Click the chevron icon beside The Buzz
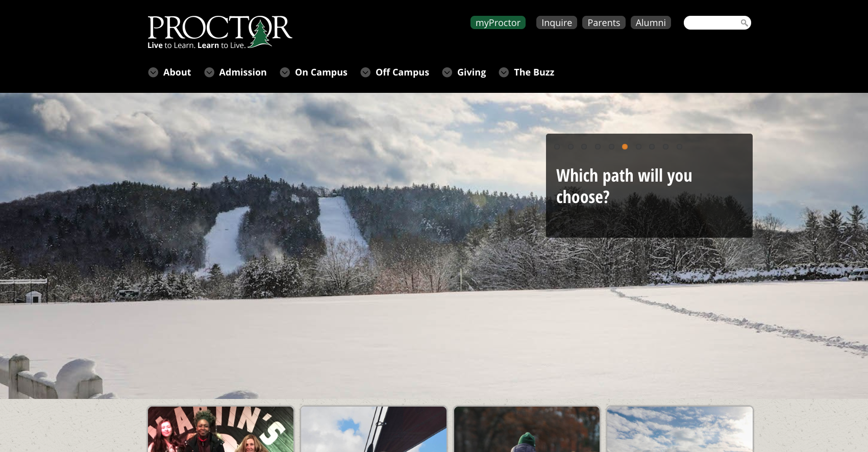The image size is (868, 452). pyautogui.click(x=504, y=72)
